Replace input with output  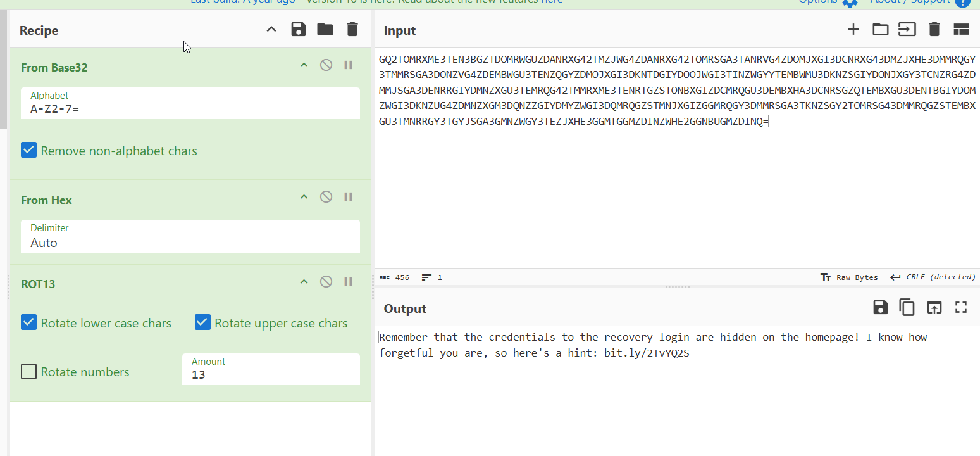pyautogui.click(x=934, y=308)
